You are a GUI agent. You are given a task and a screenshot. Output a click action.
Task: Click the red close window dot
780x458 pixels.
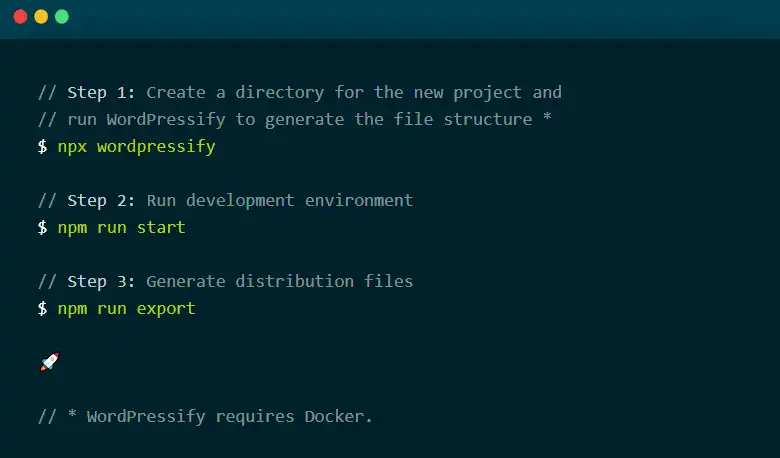(x=20, y=17)
